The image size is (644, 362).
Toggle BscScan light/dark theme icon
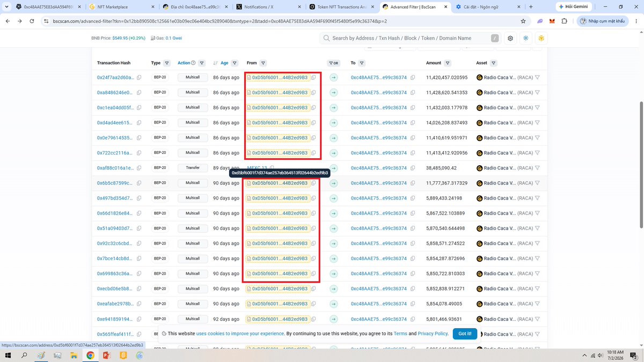point(526,38)
